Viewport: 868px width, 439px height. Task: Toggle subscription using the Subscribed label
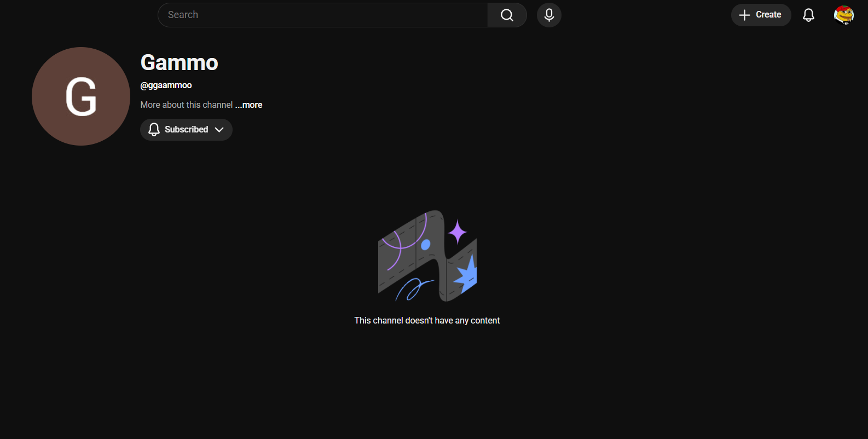(x=186, y=130)
